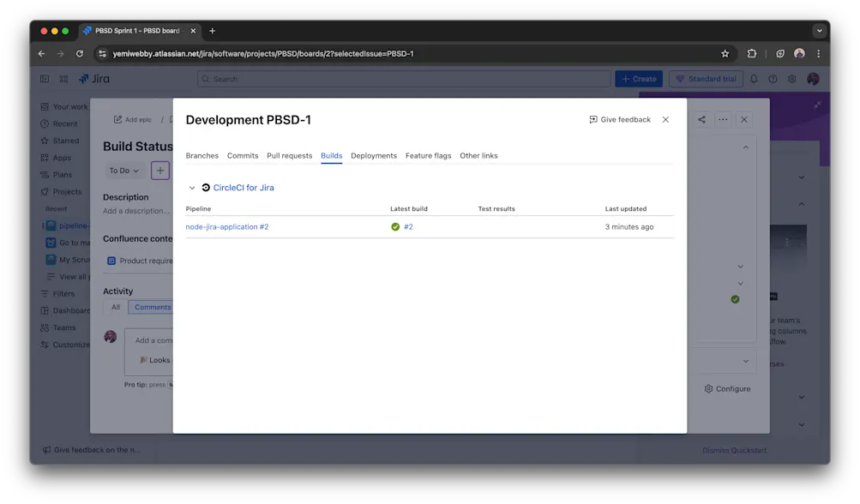Open the Branches tab
The height and width of the screenshot is (504, 860).
(x=201, y=155)
